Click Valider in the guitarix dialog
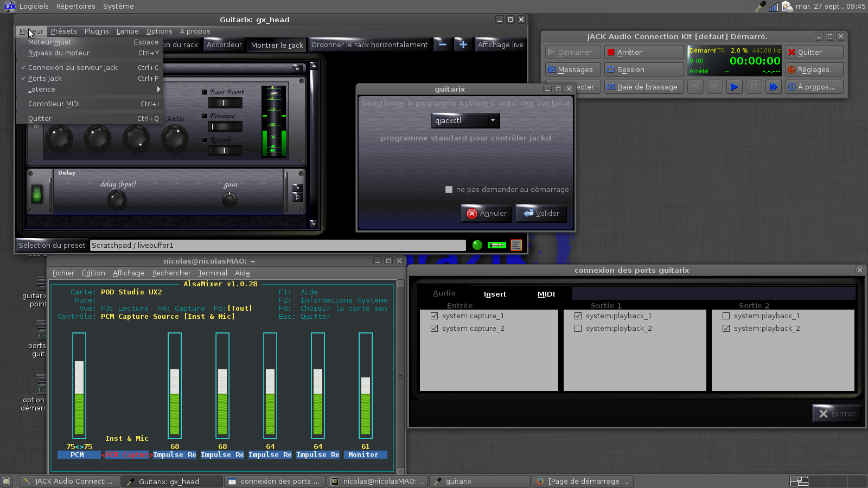 click(541, 213)
